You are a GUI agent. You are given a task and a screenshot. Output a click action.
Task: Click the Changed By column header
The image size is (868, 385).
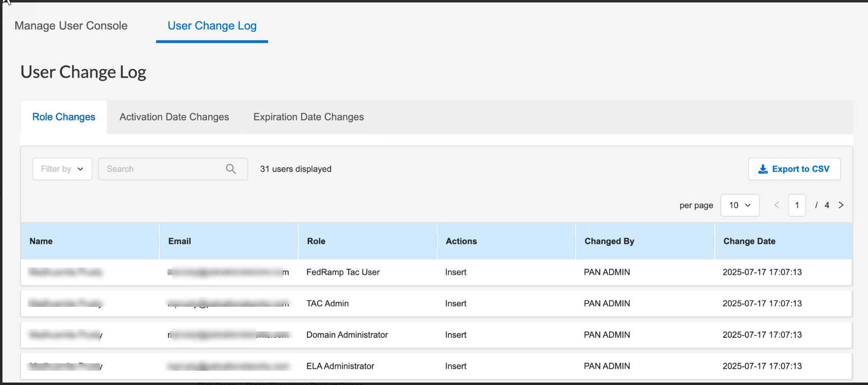tap(609, 241)
